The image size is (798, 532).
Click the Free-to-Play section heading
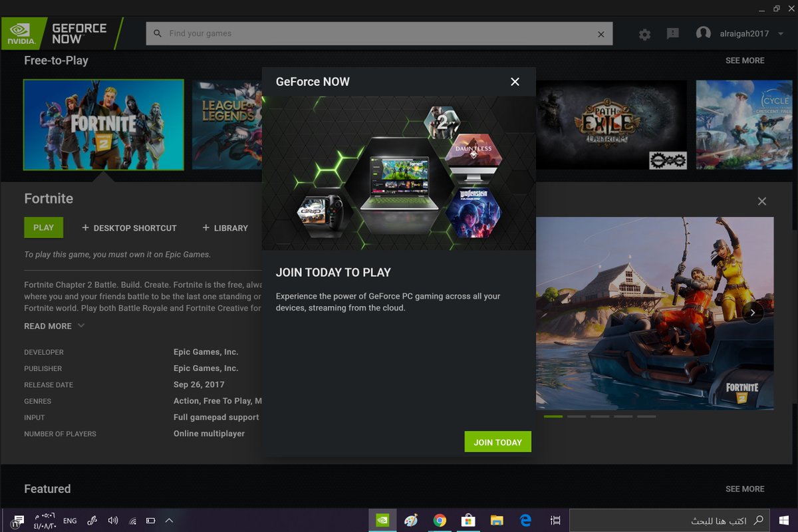[x=56, y=61]
